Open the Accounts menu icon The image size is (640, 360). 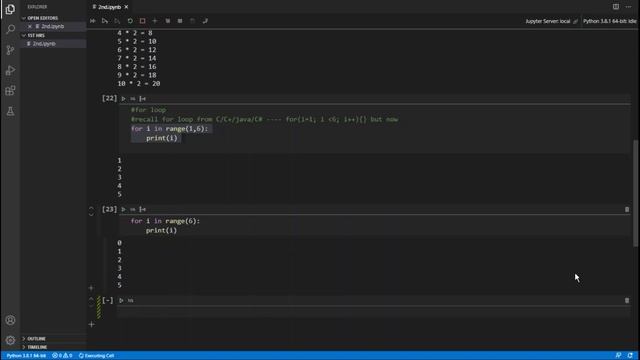click(x=10, y=320)
